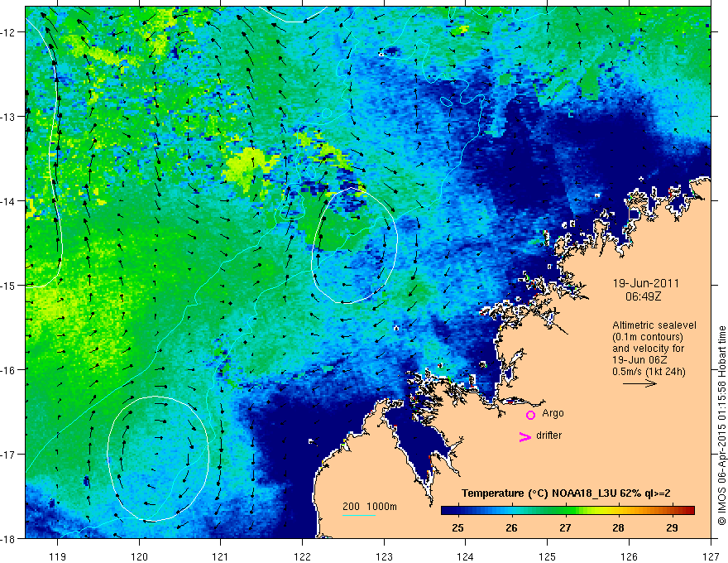This screenshot has height=563, width=728.
Task: Select the "drifter" legend label
Action: (548, 435)
